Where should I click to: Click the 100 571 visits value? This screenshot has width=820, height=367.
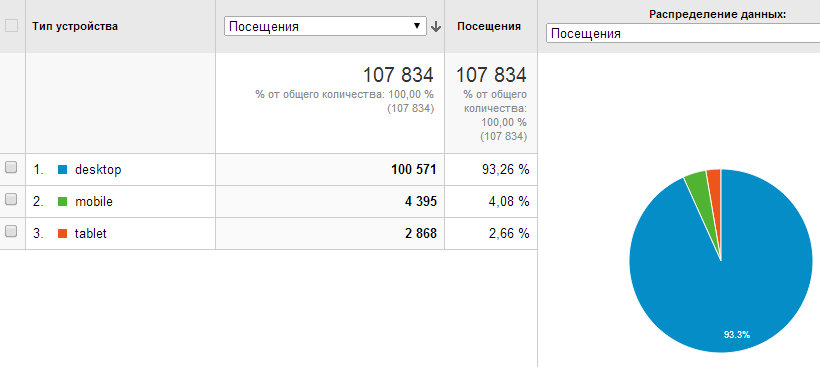414,169
